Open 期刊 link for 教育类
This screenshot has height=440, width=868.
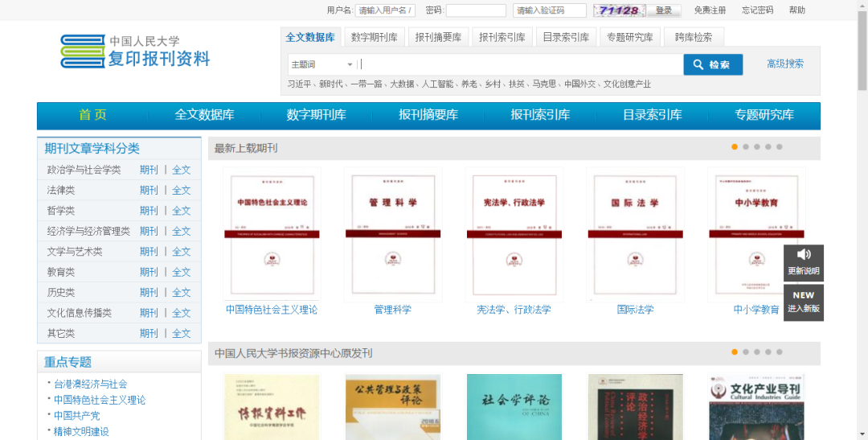(x=149, y=272)
